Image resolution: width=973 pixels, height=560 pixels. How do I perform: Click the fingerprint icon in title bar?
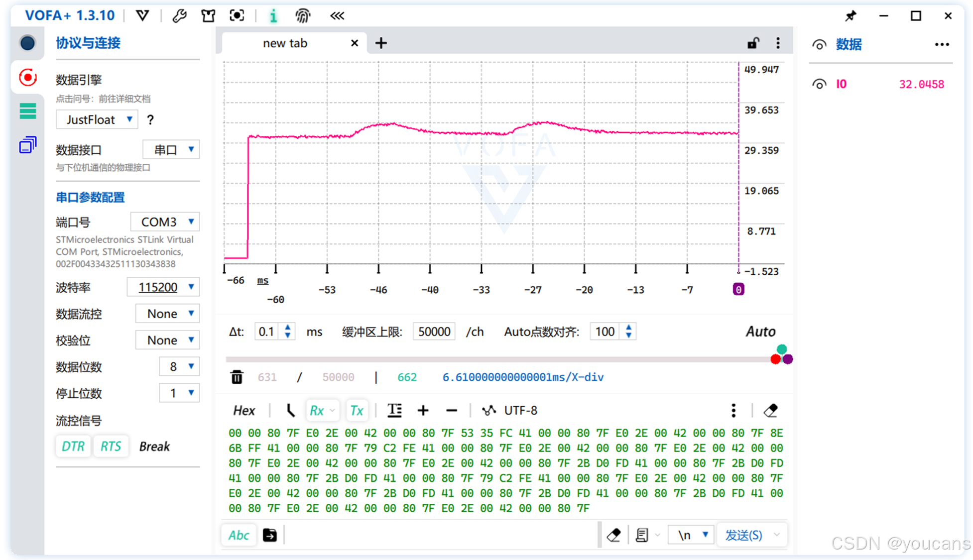pyautogui.click(x=302, y=16)
